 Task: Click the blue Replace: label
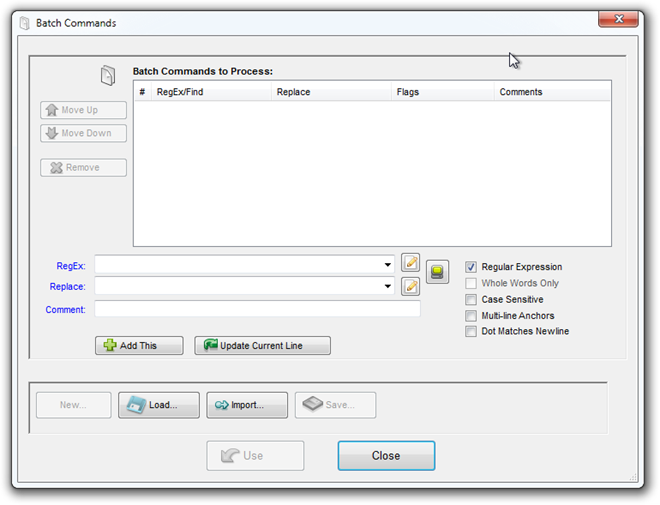(x=67, y=287)
